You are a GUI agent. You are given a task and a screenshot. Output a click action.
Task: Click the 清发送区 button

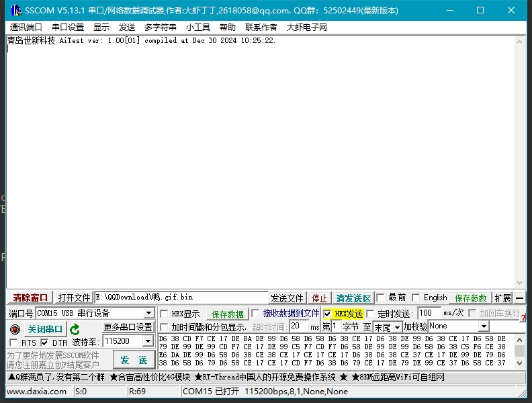[x=353, y=298]
